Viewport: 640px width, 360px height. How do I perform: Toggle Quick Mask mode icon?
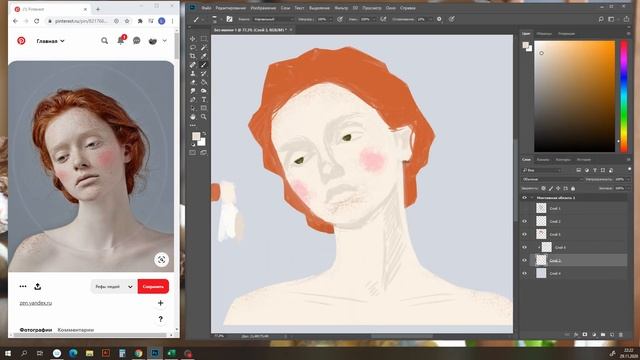pyautogui.click(x=193, y=153)
